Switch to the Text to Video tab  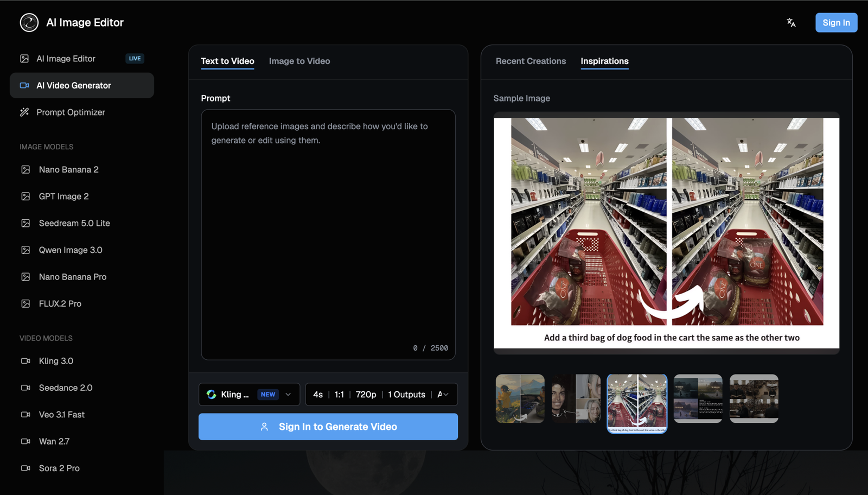click(x=227, y=61)
